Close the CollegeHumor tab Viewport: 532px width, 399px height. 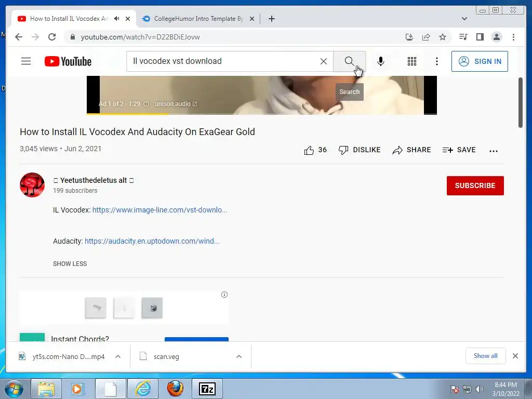click(252, 19)
